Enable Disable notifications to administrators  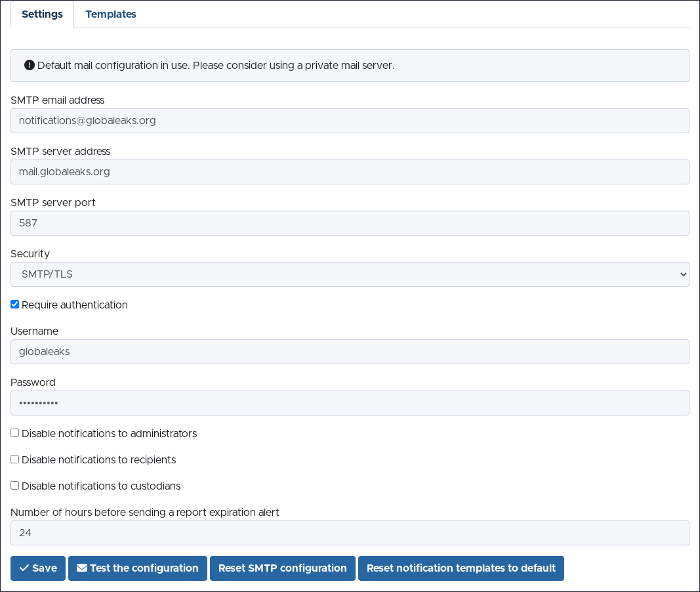(15, 433)
